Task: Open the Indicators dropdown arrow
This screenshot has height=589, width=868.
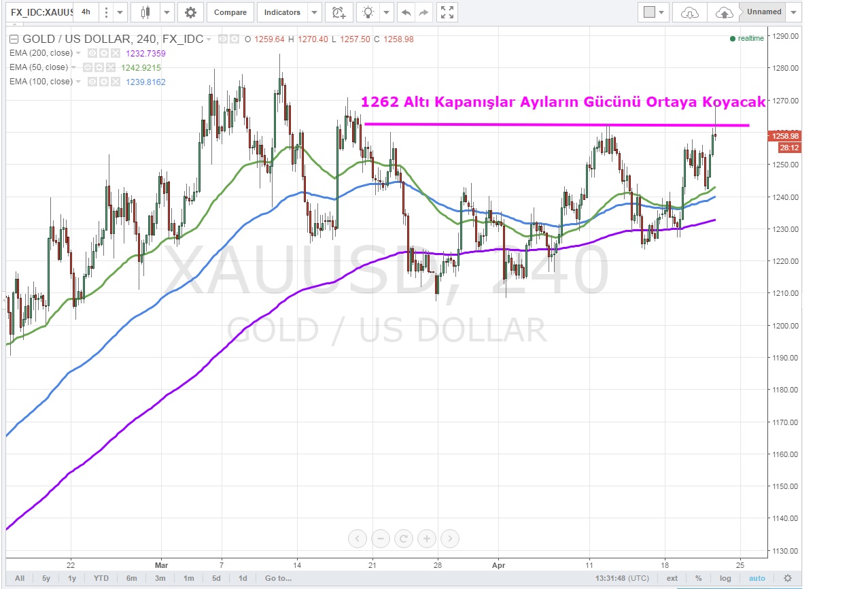Action: point(313,12)
